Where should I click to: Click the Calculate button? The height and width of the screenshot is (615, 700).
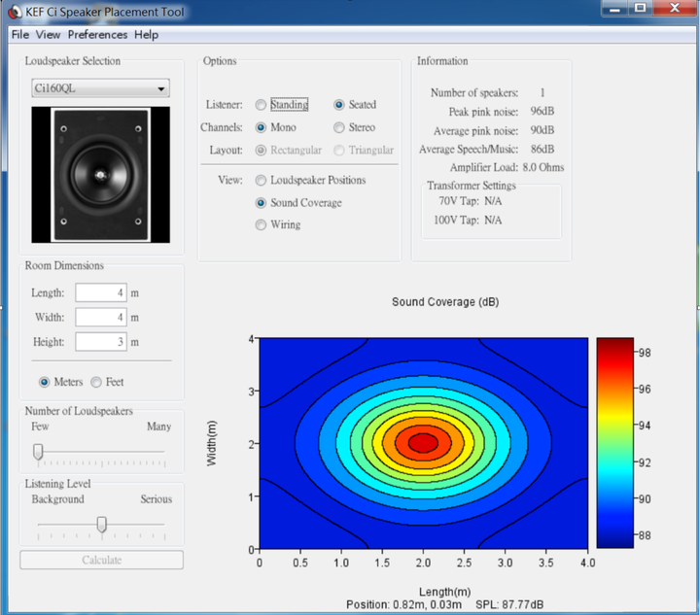[101, 561]
